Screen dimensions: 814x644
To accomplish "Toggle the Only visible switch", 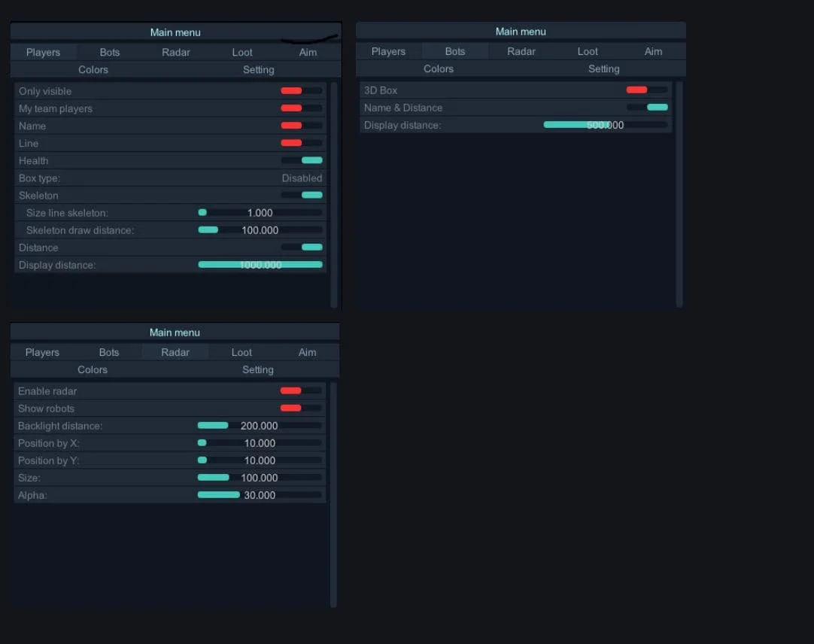I will point(301,91).
